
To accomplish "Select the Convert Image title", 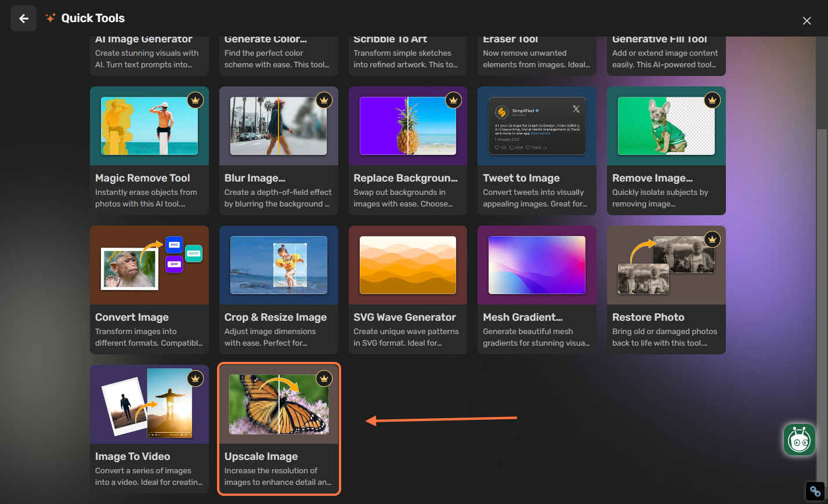I will (132, 317).
